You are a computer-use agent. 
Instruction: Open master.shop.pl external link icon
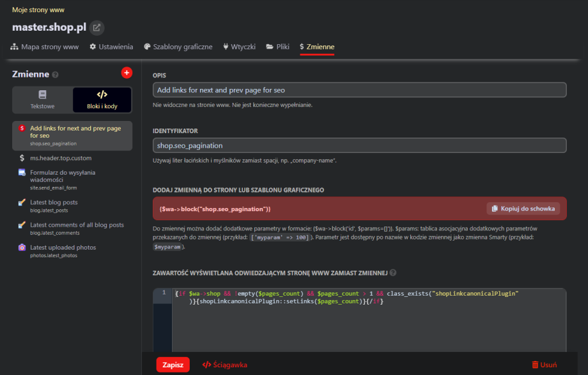pyautogui.click(x=96, y=28)
